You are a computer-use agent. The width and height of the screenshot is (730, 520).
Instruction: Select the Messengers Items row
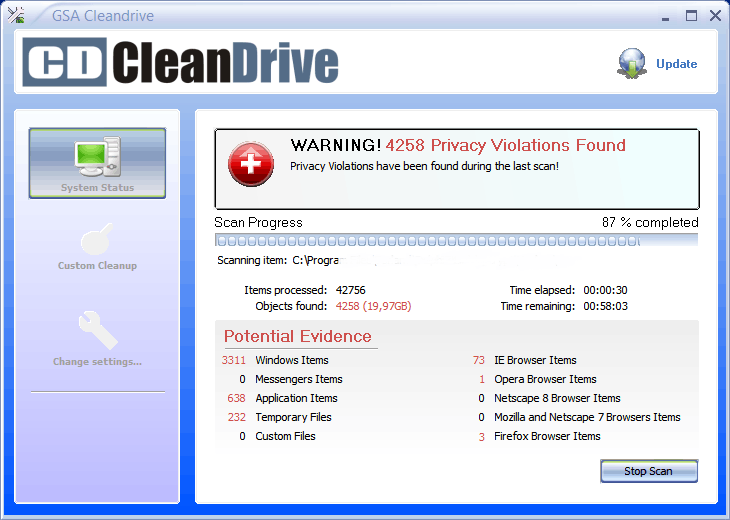click(291, 379)
